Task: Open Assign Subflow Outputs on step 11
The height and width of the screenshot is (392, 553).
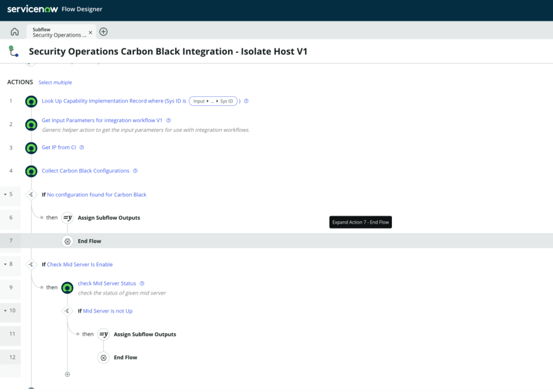Action: (x=145, y=334)
